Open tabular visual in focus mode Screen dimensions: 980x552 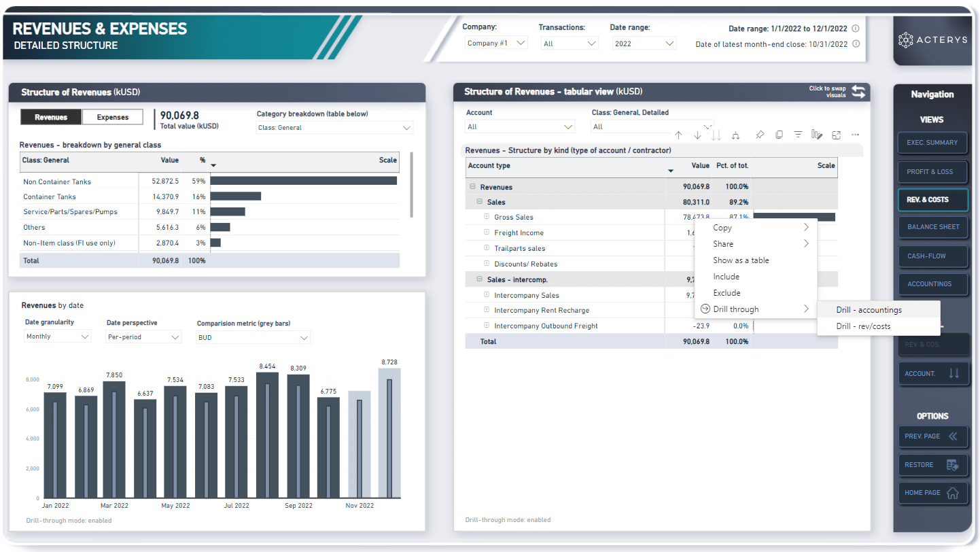(x=837, y=135)
